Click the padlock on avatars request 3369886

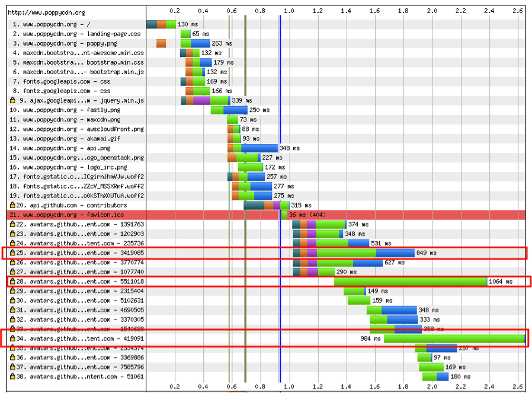(x=12, y=357)
